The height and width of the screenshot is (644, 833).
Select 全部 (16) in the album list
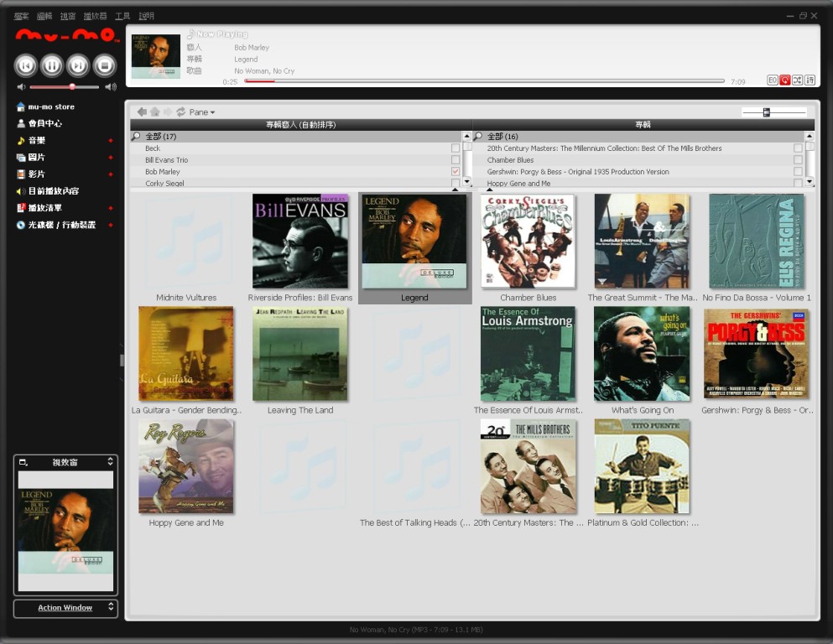(638, 137)
